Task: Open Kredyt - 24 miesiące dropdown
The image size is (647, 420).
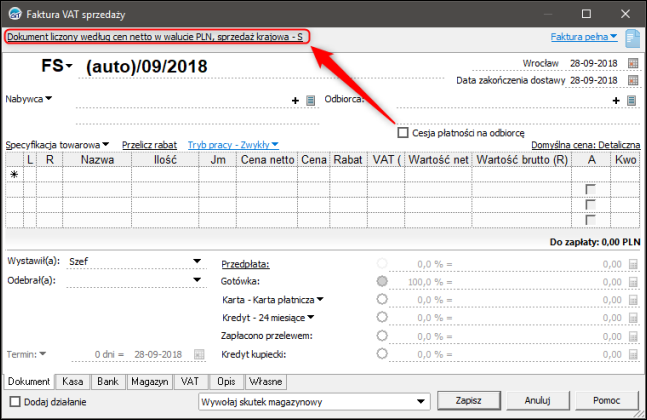Action: tap(311, 317)
